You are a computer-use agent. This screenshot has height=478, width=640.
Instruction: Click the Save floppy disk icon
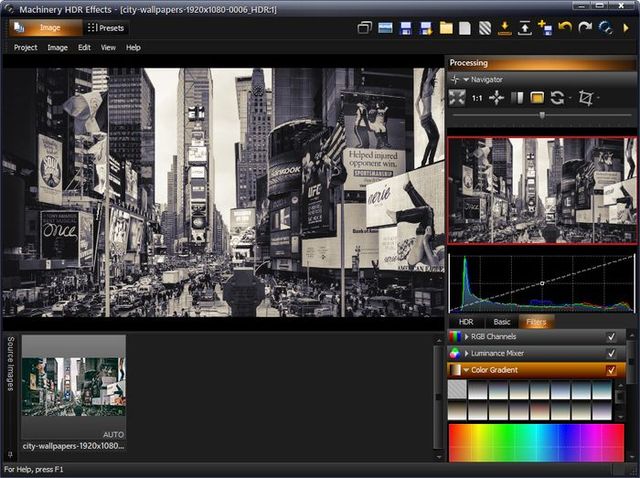406,28
